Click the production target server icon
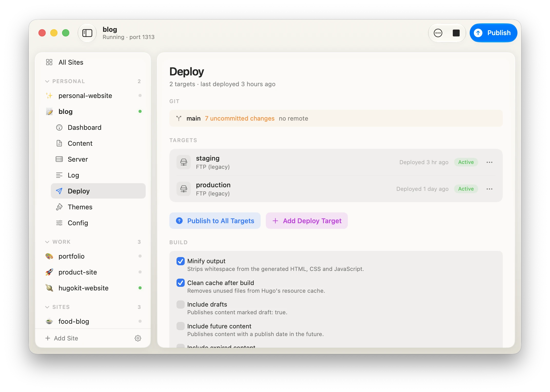Image resolution: width=550 pixels, height=392 pixels. coord(184,189)
